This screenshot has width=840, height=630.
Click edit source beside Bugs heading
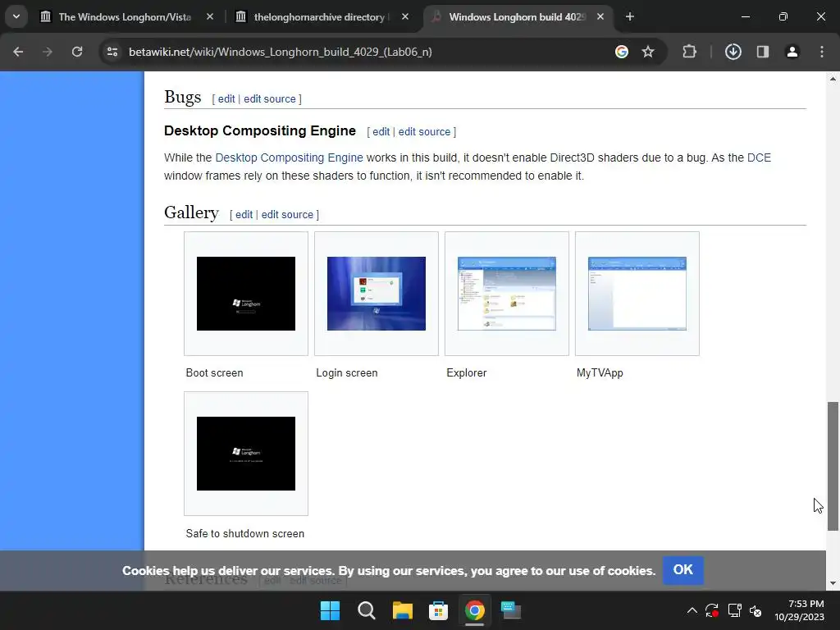pyautogui.click(x=269, y=99)
